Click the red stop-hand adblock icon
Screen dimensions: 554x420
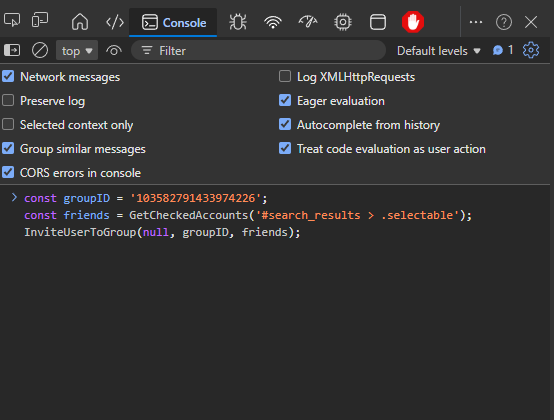[x=413, y=22]
